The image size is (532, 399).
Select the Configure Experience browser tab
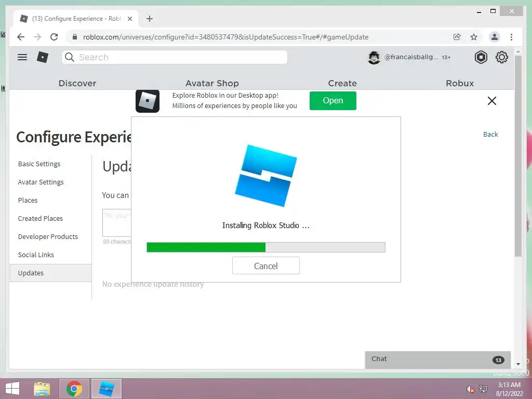coord(76,19)
